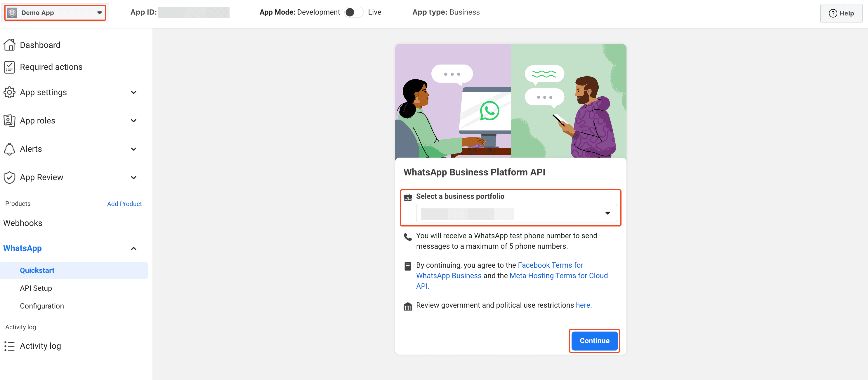This screenshot has width=868, height=380.
Task: Click the App settings gear icon
Action: 9,92
